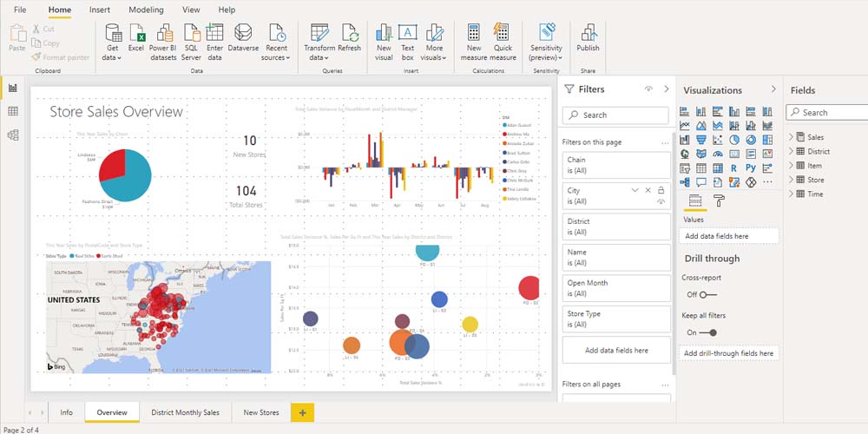Select the Clustered column chart visual

pos(734,111)
